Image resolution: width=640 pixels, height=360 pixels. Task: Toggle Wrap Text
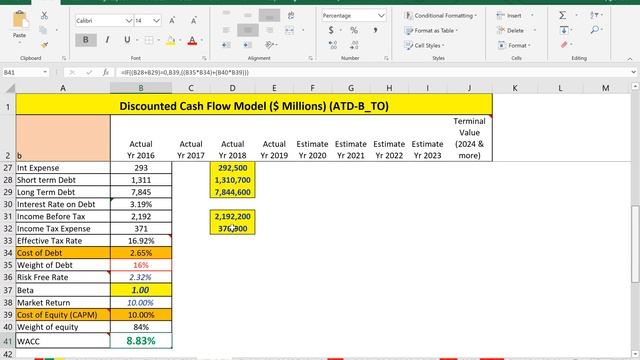[291, 16]
